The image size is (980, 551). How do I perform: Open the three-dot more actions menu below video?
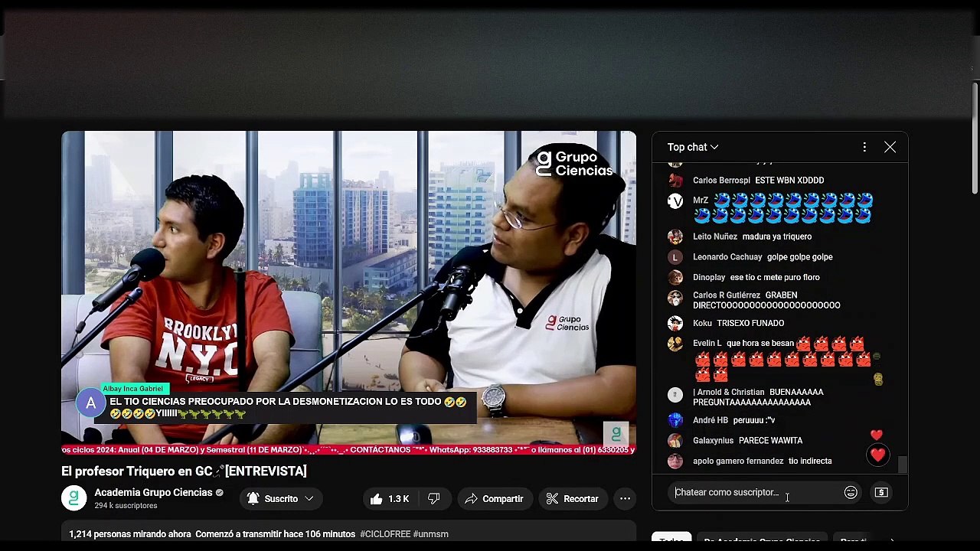point(625,499)
